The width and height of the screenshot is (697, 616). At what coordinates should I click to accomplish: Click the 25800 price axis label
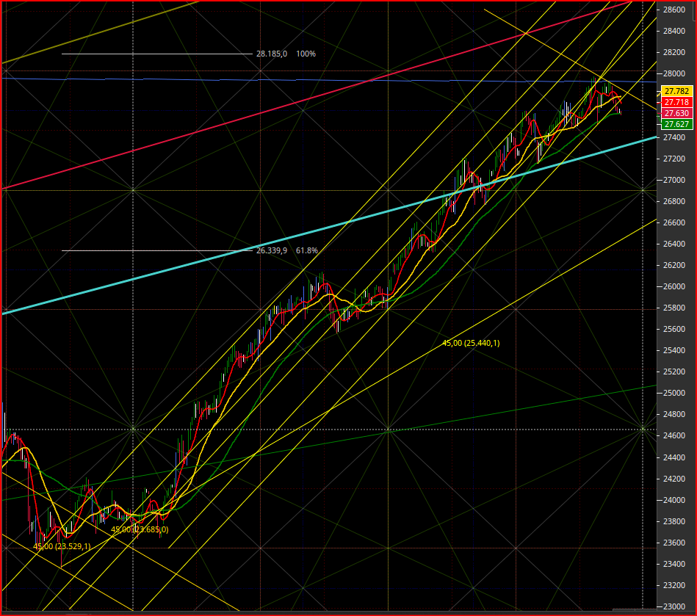click(674, 308)
